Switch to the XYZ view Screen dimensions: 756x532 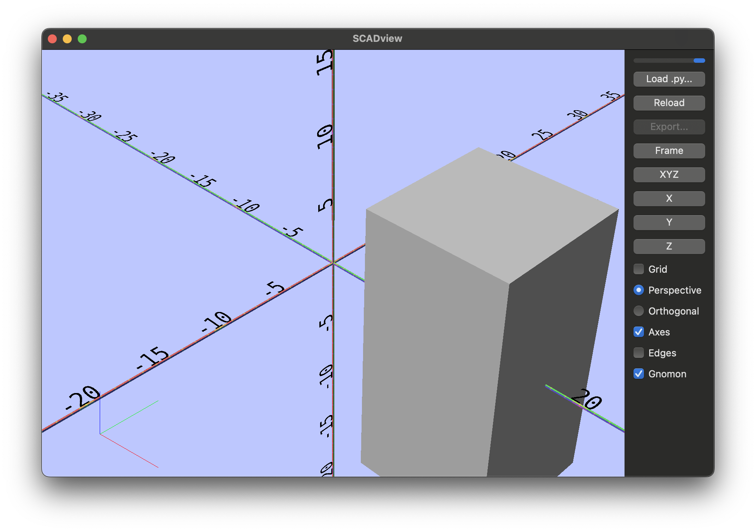[x=669, y=175]
